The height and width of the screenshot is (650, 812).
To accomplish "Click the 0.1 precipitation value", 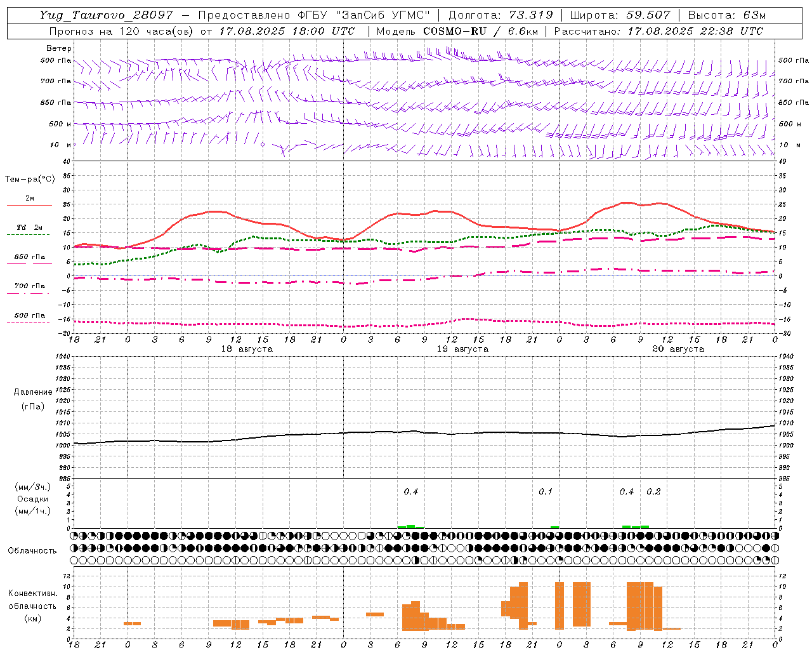I will [546, 492].
